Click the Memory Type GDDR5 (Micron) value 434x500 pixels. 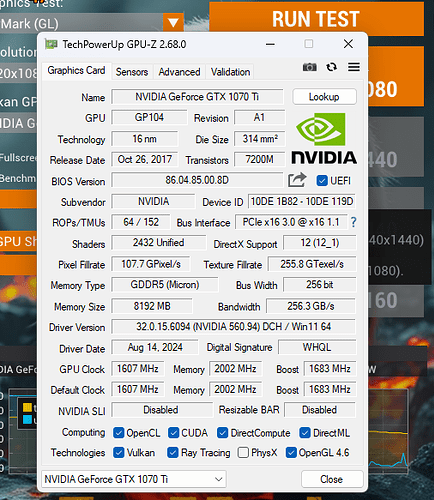165,285
